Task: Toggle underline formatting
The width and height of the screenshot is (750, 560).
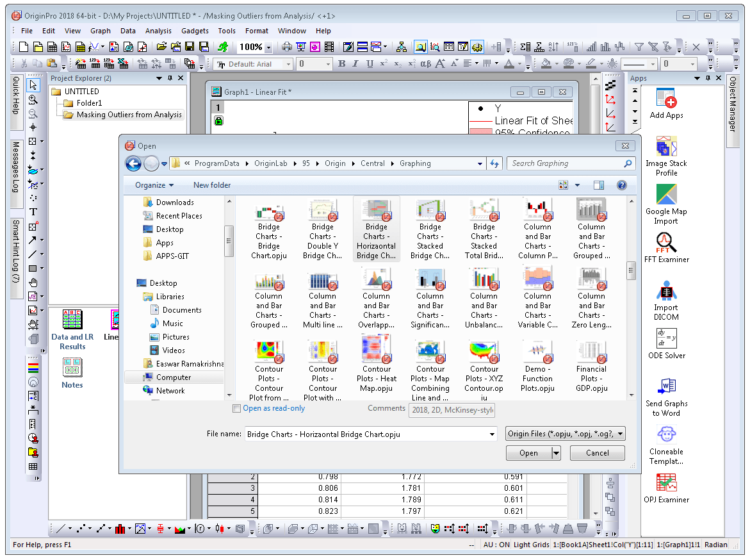Action: coord(370,63)
